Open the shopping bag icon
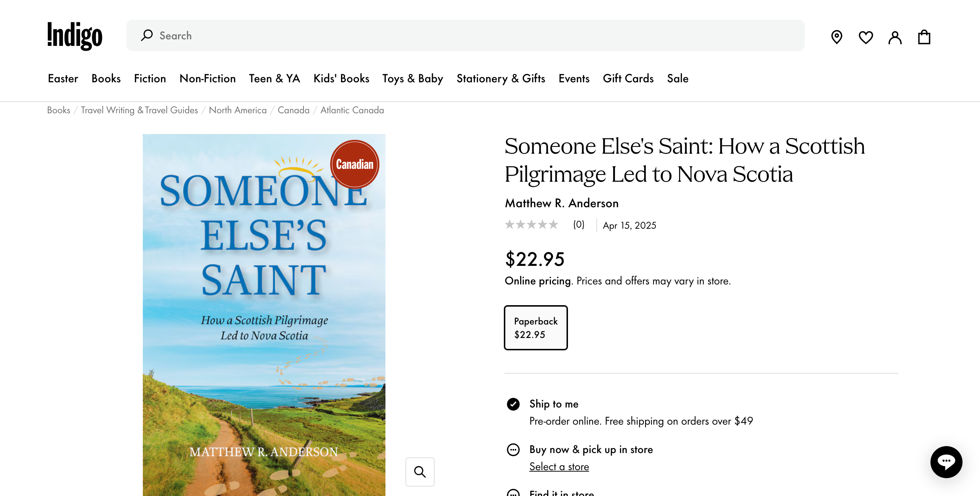This screenshot has height=496, width=980. (x=924, y=37)
